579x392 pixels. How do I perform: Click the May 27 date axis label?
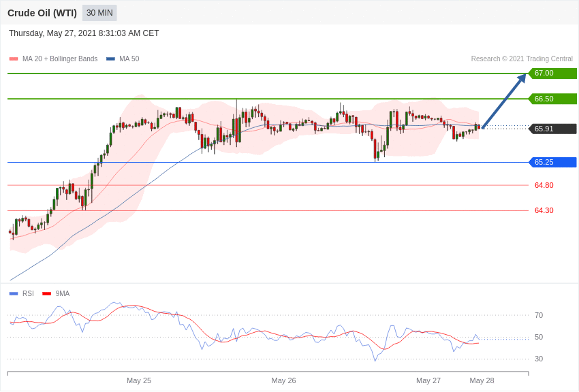tap(428, 380)
